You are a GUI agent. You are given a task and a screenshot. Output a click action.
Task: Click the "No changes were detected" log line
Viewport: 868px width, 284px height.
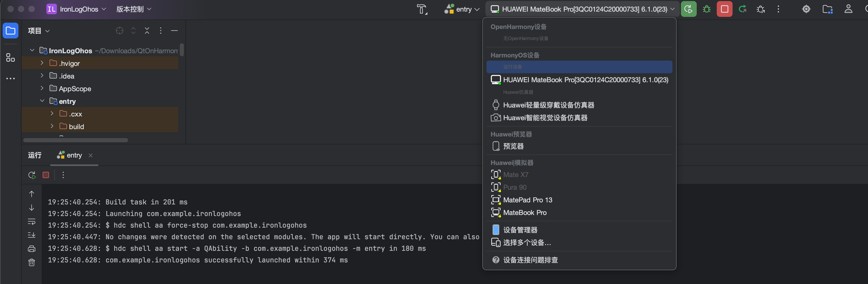point(264,237)
